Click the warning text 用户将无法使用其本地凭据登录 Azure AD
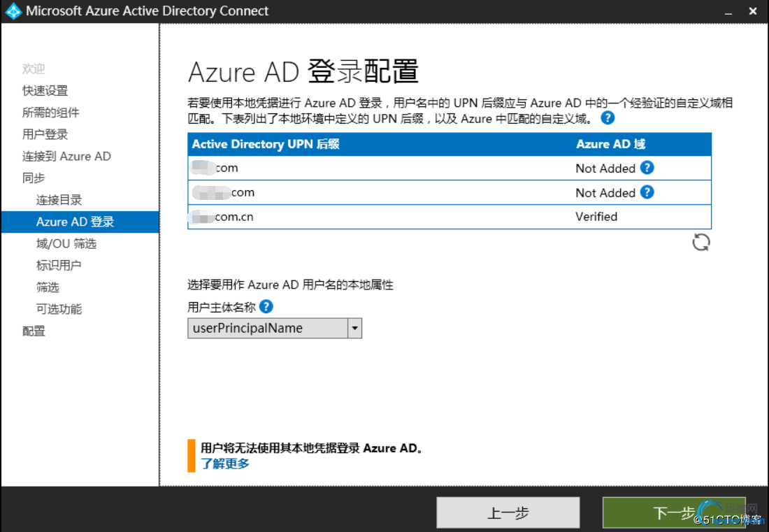The image size is (769, 532). coord(311,447)
